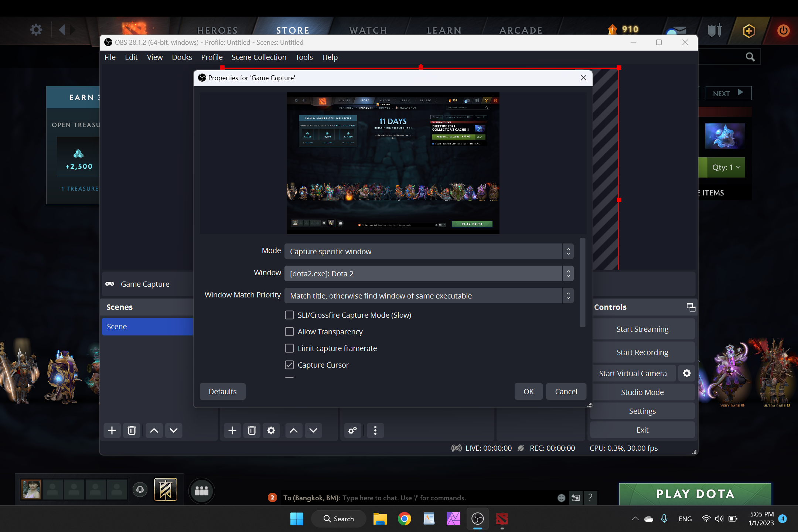This screenshot has height=532, width=798.
Task: Open Google Chrome from taskbar
Action: 405,519
